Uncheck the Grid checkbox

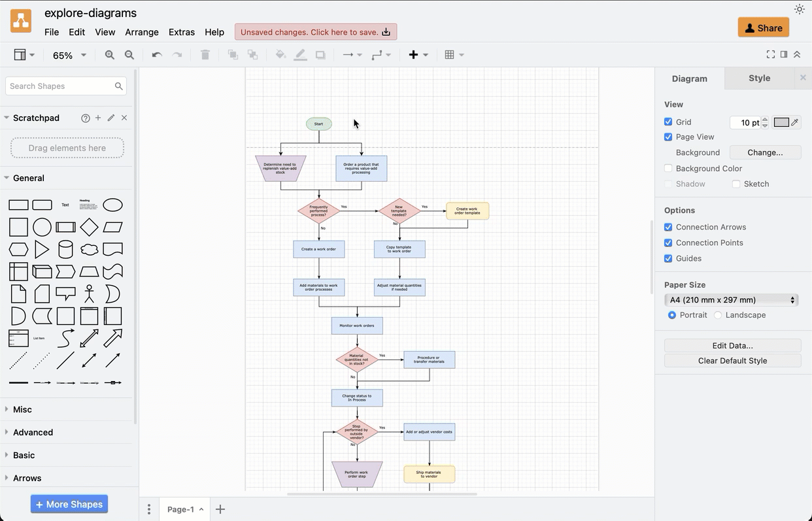pyautogui.click(x=668, y=122)
